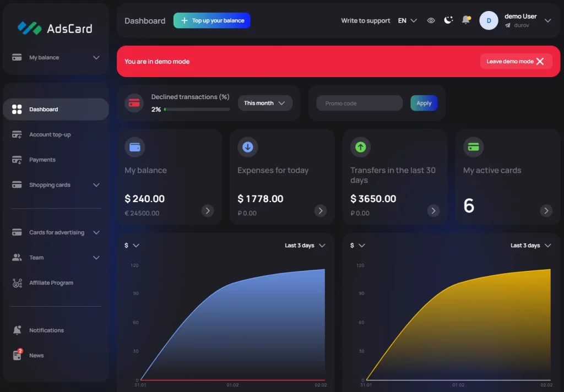
Task: Open arrow on My active cards
Action: pos(546,211)
